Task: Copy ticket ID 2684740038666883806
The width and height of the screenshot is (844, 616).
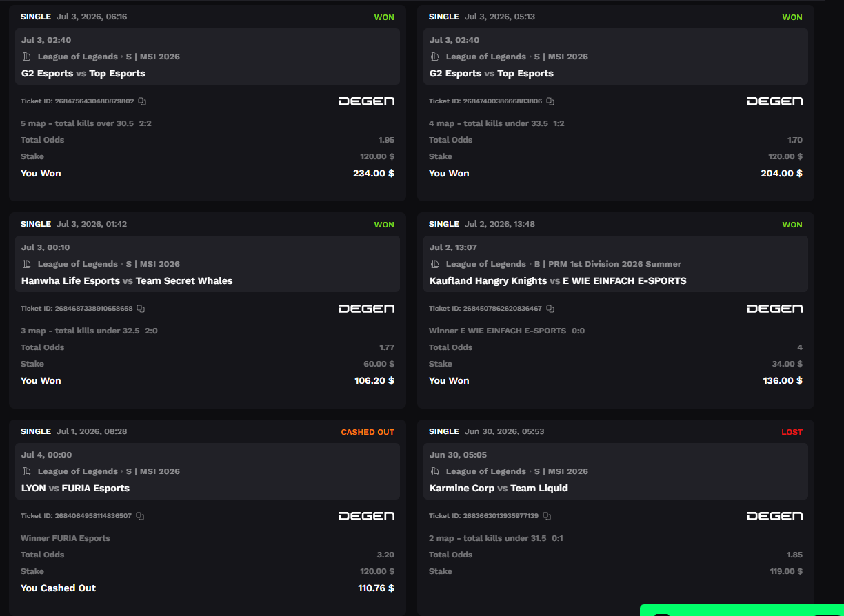Action: click(550, 101)
